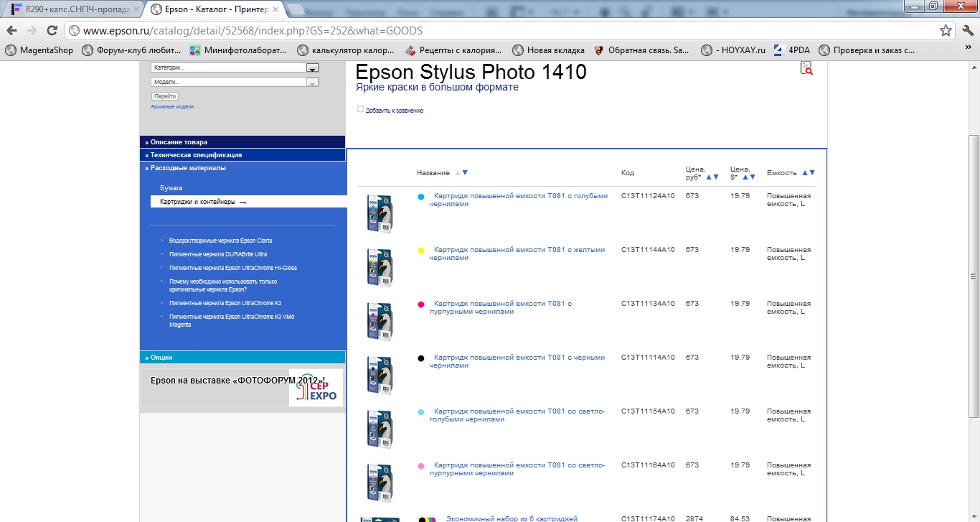Sort Цена, руб column ascending

point(709,177)
